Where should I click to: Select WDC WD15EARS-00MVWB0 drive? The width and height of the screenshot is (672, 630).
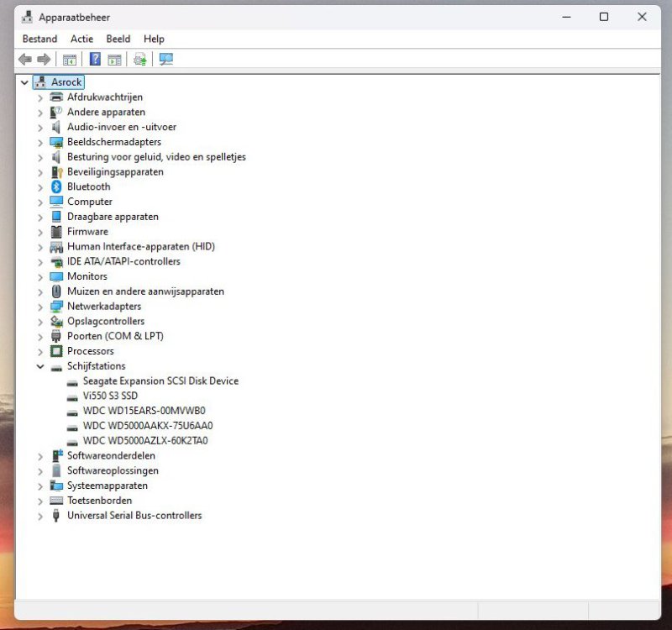[x=144, y=411]
